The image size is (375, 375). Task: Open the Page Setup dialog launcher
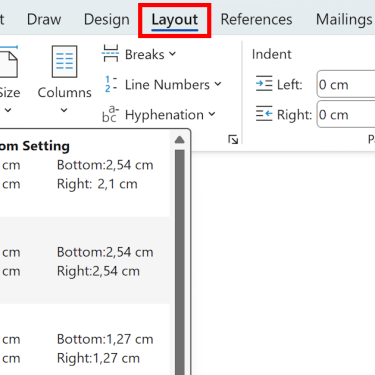[233, 139]
